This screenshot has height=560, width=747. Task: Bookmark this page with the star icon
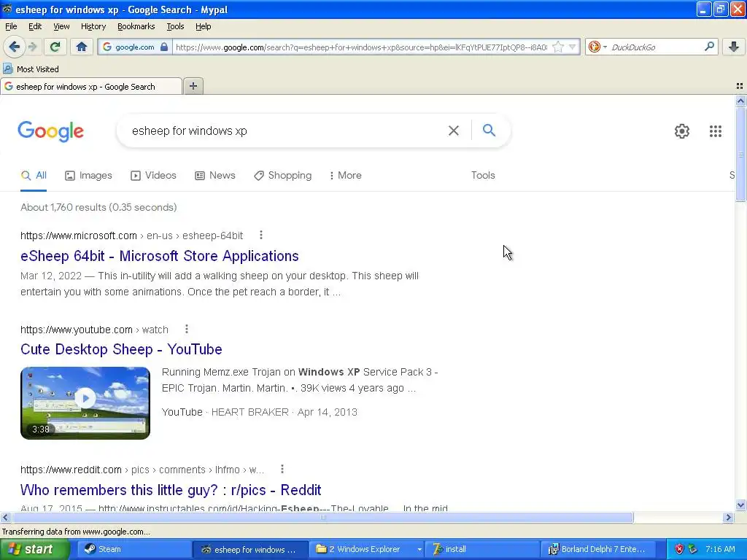[x=558, y=47]
